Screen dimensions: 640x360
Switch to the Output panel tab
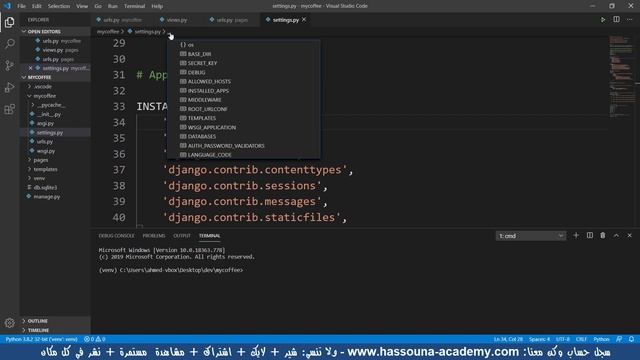pyautogui.click(x=182, y=236)
